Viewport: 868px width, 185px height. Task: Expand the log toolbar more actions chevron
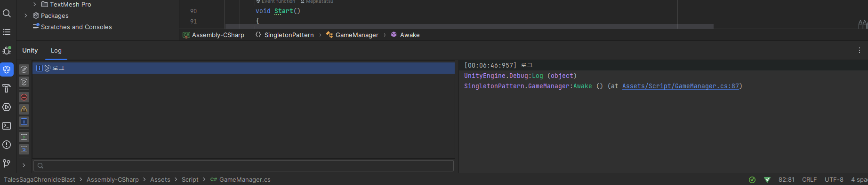(x=24, y=165)
